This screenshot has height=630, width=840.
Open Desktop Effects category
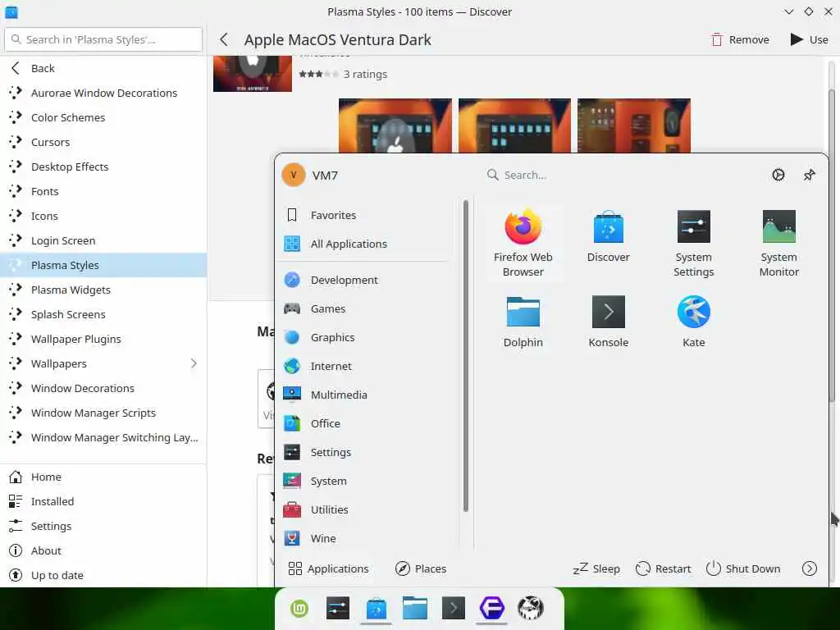[103, 167]
